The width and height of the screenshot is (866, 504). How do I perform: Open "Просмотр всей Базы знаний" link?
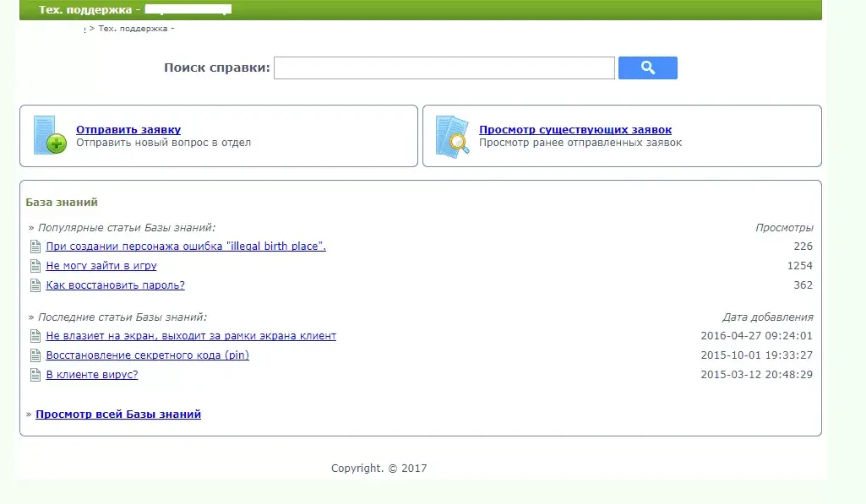click(118, 414)
